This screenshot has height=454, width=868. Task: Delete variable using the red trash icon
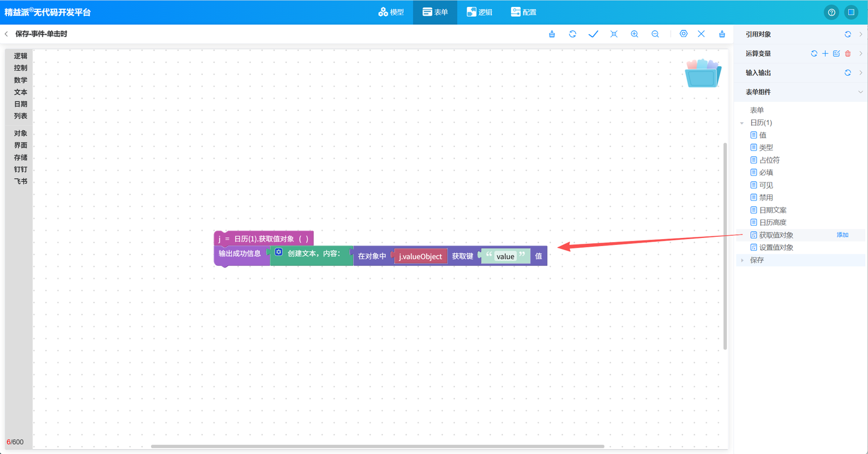(x=848, y=54)
